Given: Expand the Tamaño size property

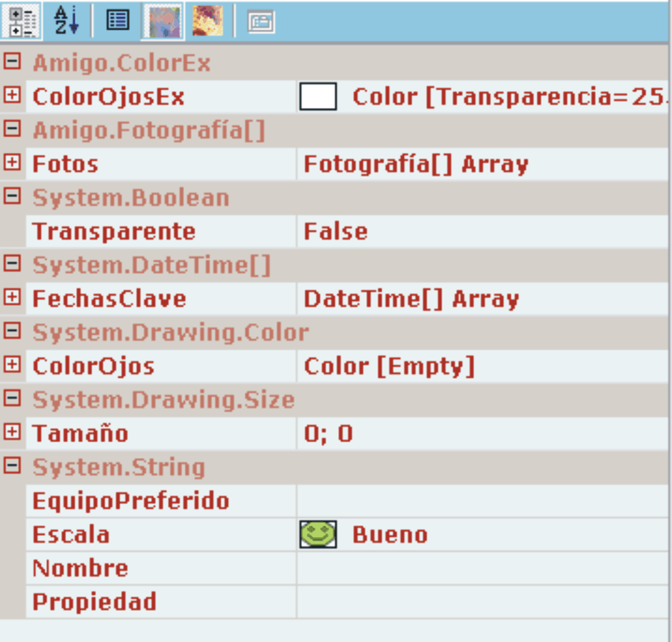Looking at the screenshot, I should point(12,431).
